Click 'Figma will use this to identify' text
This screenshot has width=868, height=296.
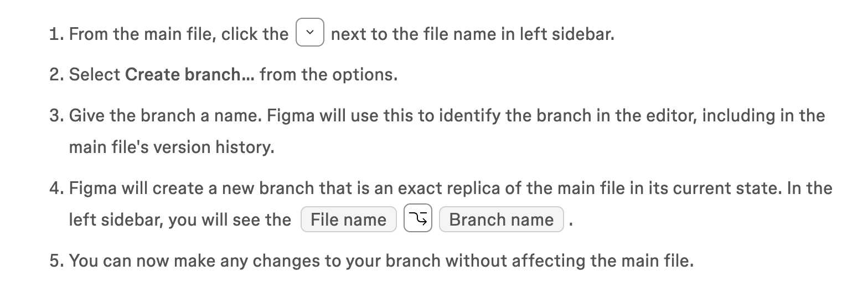pos(377,115)
